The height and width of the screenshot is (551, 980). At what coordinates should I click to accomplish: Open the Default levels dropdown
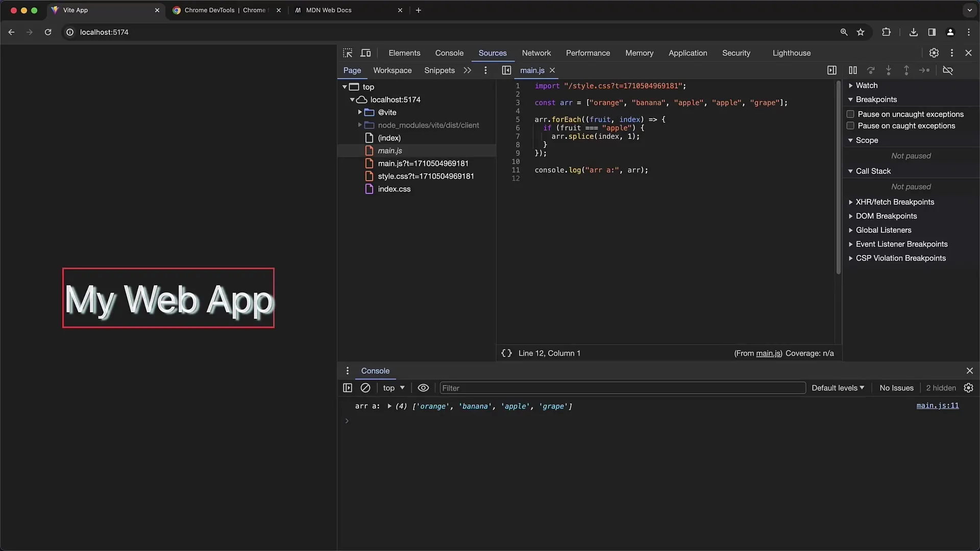tap(838, 388)
